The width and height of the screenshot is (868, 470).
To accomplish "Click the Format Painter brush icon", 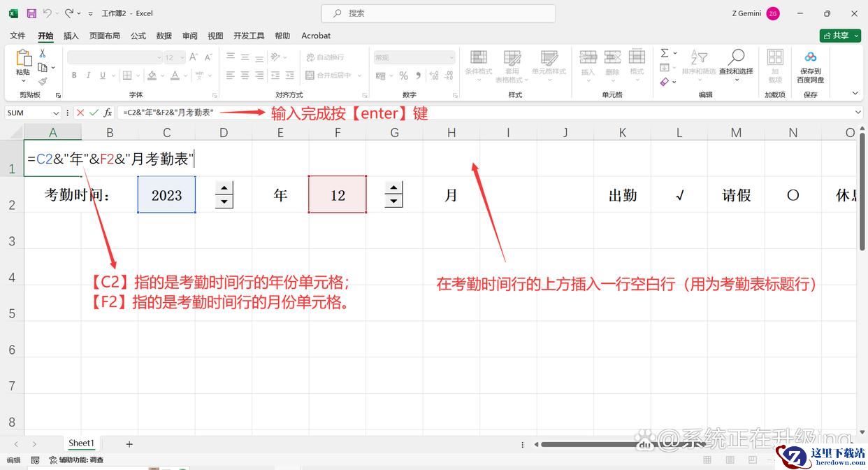I will (43, 81).
